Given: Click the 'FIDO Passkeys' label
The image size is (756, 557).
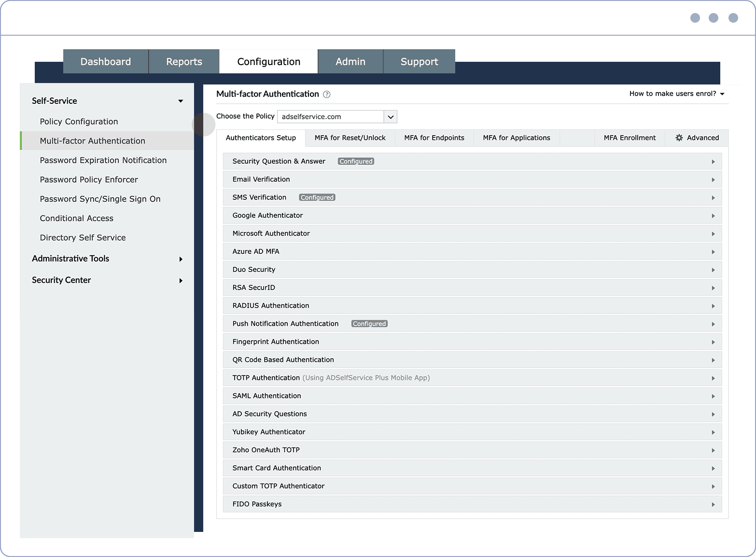Looking at the screenshot, I should click(257, 504).
